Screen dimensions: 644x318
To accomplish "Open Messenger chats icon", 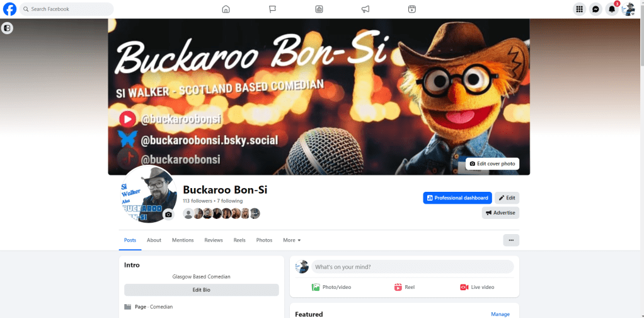I will click(x=595, y=9).
